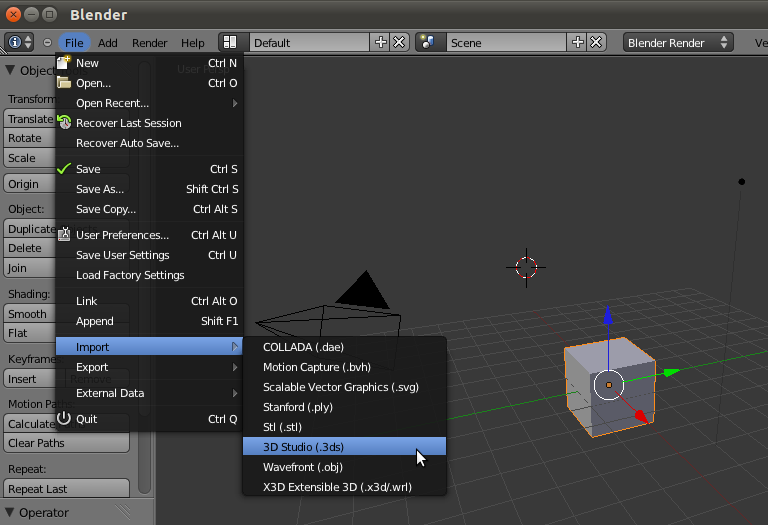The height and width of the screenshot is (525, 768).
Task: Click the Delete object button
Action: 29,248
